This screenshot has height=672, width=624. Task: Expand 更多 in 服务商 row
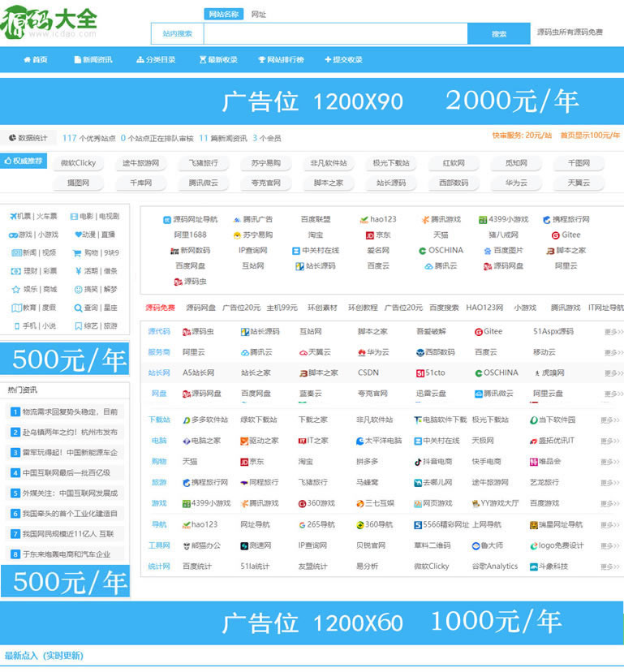613,352
